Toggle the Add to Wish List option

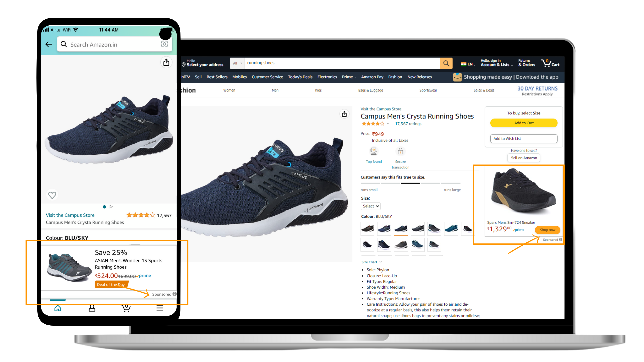point(524,138)
